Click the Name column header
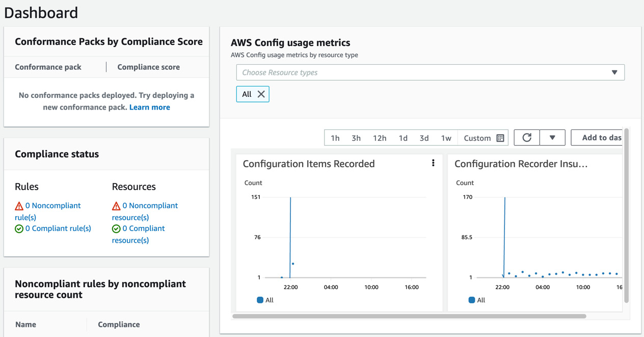Viewport: 644px width, 337px height. 25,325
